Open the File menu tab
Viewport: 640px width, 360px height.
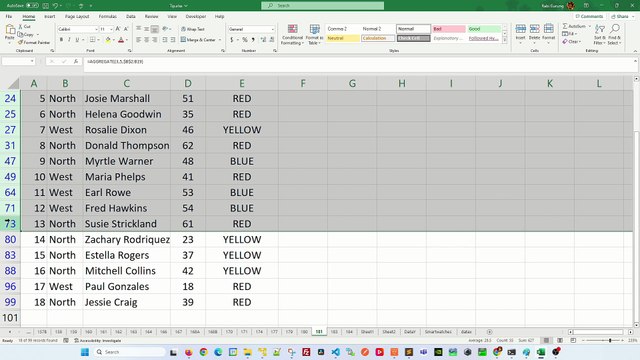9,16
